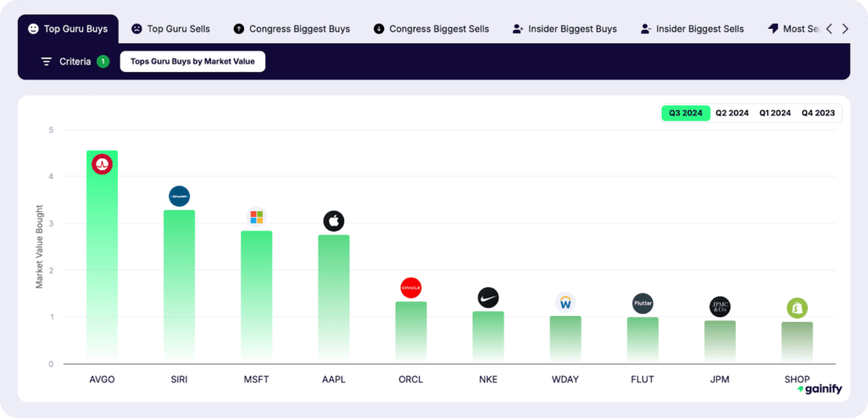The width and height of the screenshot is (868, 418).
Task: Click the SiriusXM logo above SIRI bar
Action: click(x=180, y=197)
